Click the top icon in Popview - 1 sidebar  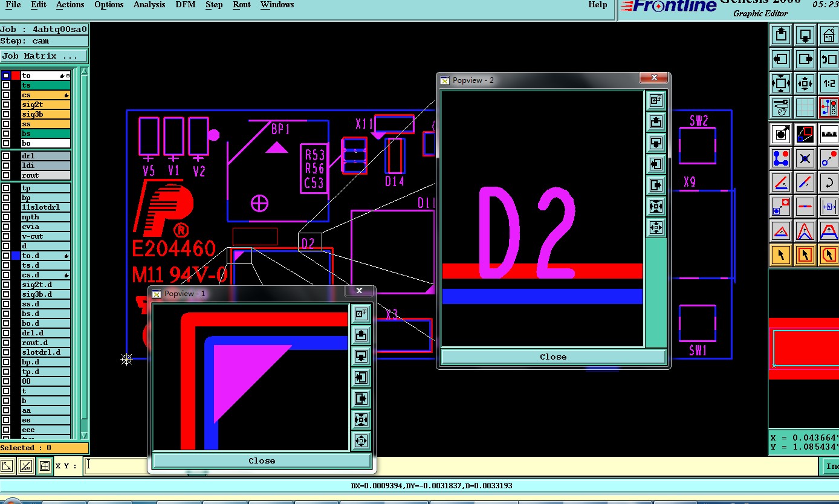361,314
